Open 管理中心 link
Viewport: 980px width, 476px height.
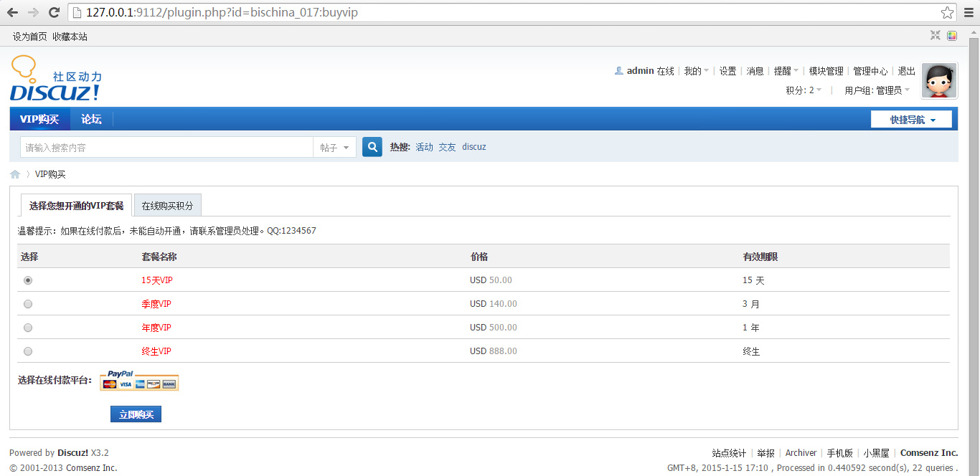click(870, 71)
